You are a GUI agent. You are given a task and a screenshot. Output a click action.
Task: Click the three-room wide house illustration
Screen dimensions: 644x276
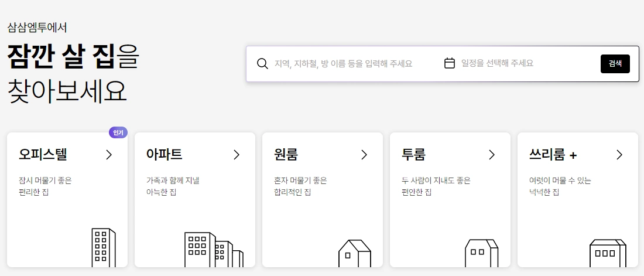pos(608,253)
